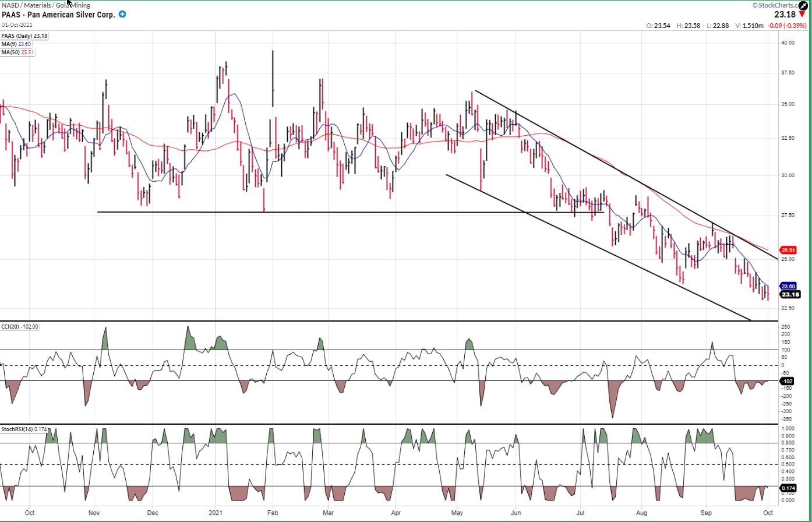Viewport: 812px width, 522px height.
Task: Click the -102 CCI value tag
Action: pyautogui.click(x=787, y=381)
